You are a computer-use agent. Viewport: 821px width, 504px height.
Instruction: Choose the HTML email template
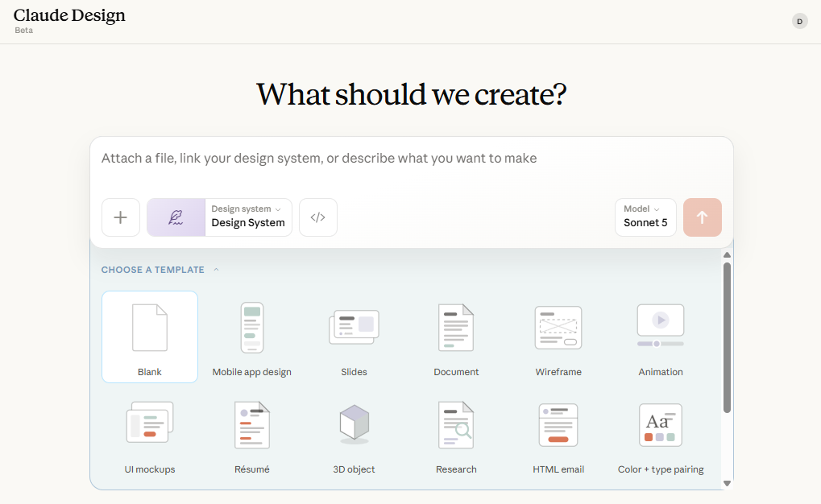558,435
